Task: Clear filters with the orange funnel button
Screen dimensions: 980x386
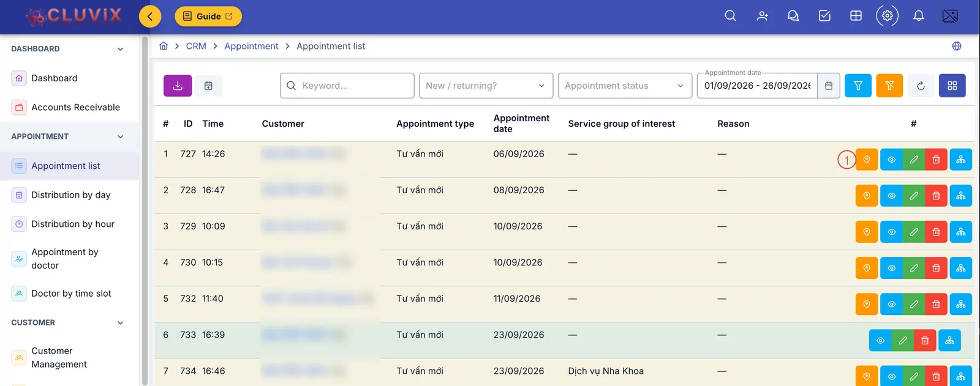Action: (889, 86)
